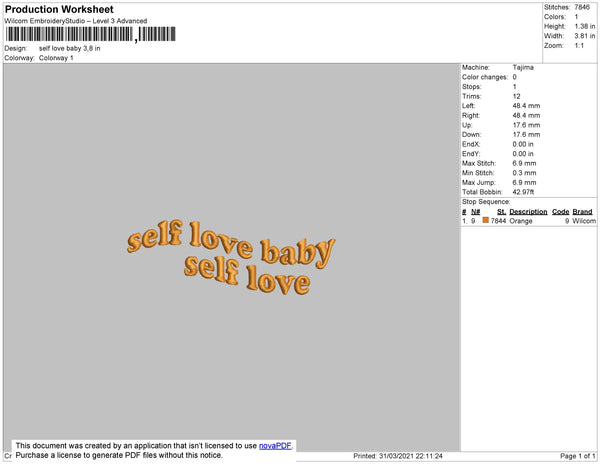This screenshot has height=464, width=600.
Task: Click the orange thread color swatch
Action: tap(486, 220)
